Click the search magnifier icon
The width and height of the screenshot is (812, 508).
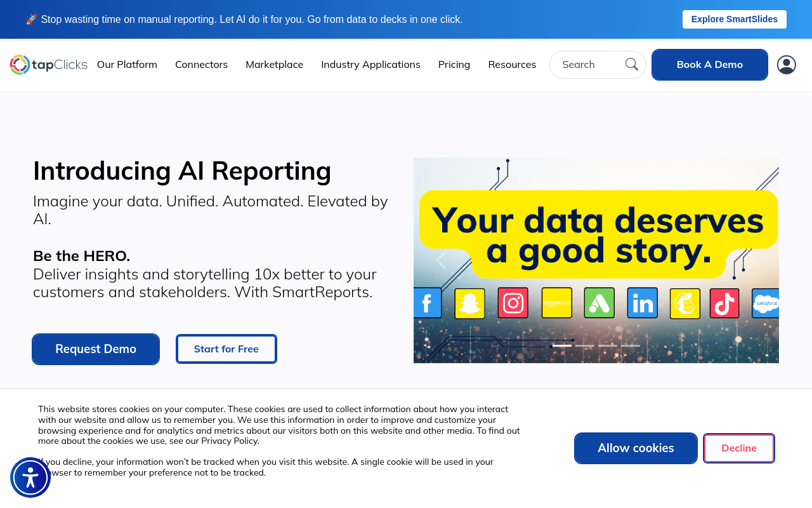(632, 64)
